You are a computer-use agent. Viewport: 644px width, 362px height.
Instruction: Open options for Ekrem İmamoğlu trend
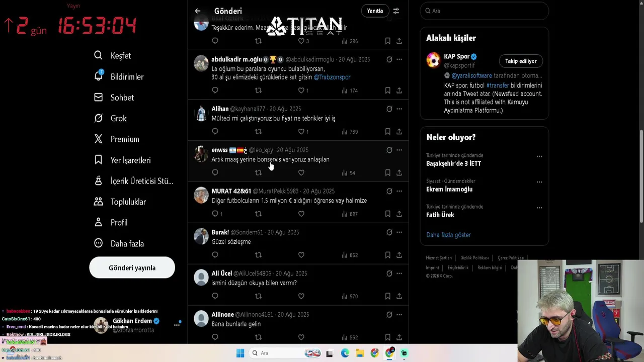[x=539, y=182]
